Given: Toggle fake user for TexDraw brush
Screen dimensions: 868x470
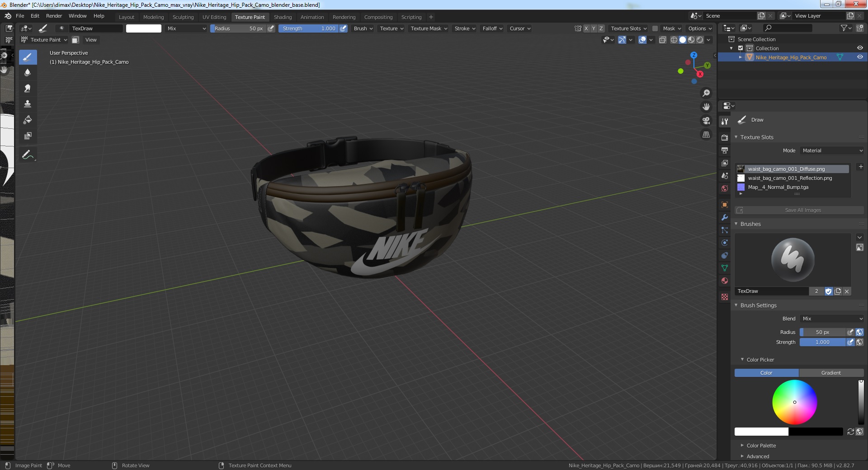Looking at the screenshot, I should [828, 291].
